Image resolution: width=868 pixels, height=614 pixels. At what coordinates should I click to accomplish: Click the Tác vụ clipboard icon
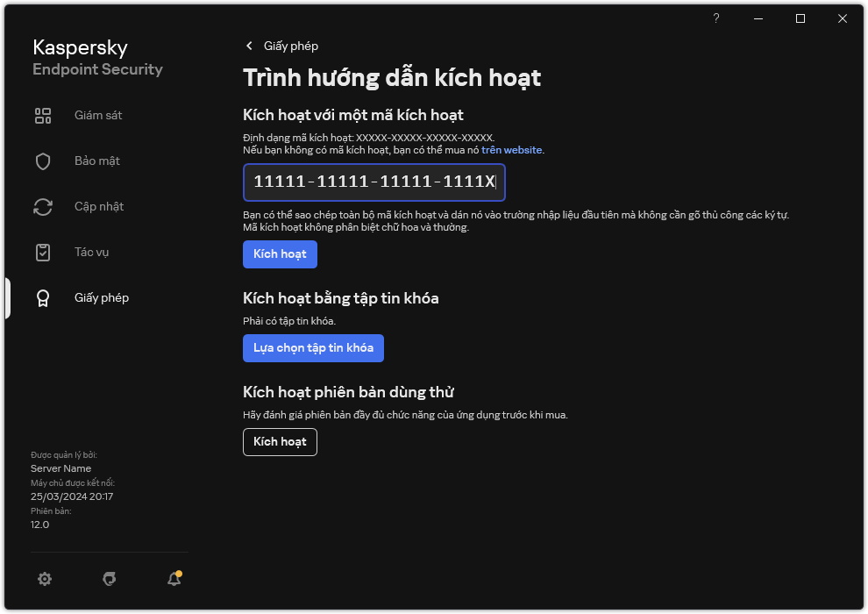43,253
